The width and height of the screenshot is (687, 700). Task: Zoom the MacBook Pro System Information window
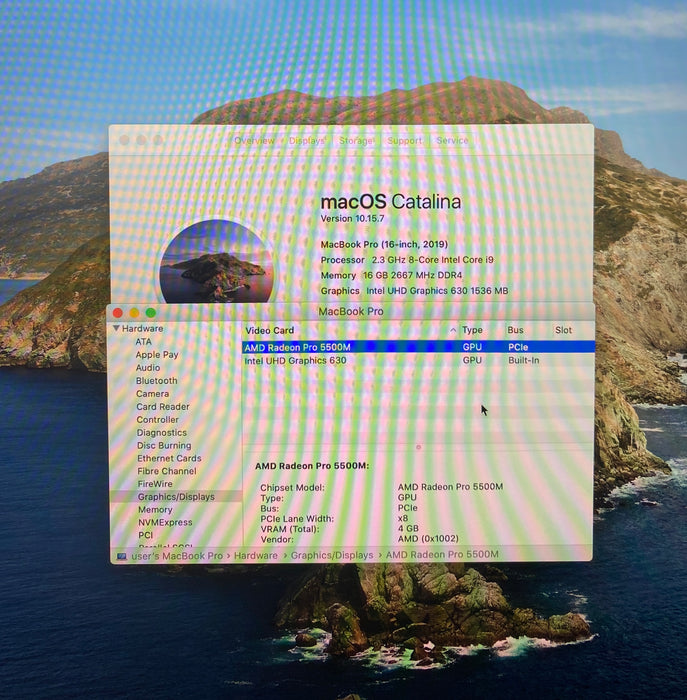[x=151, y=312]
